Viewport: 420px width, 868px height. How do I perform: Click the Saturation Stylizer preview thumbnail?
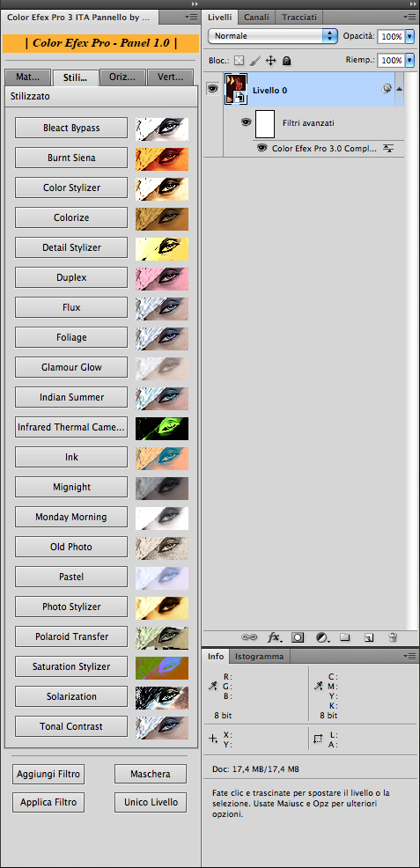tap(162, 667)
